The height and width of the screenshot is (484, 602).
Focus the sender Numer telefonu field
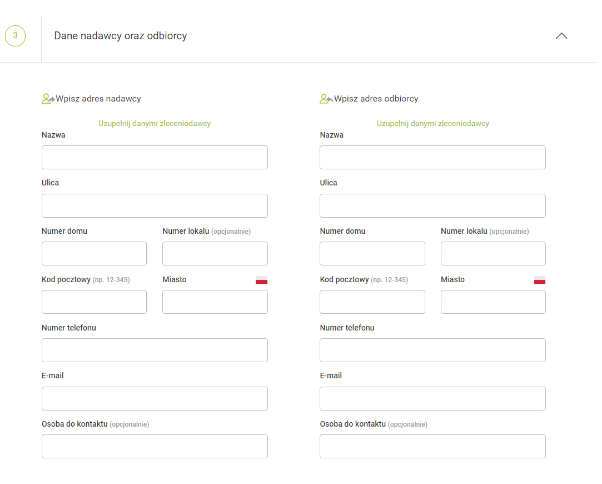click(x=154, y=350)
